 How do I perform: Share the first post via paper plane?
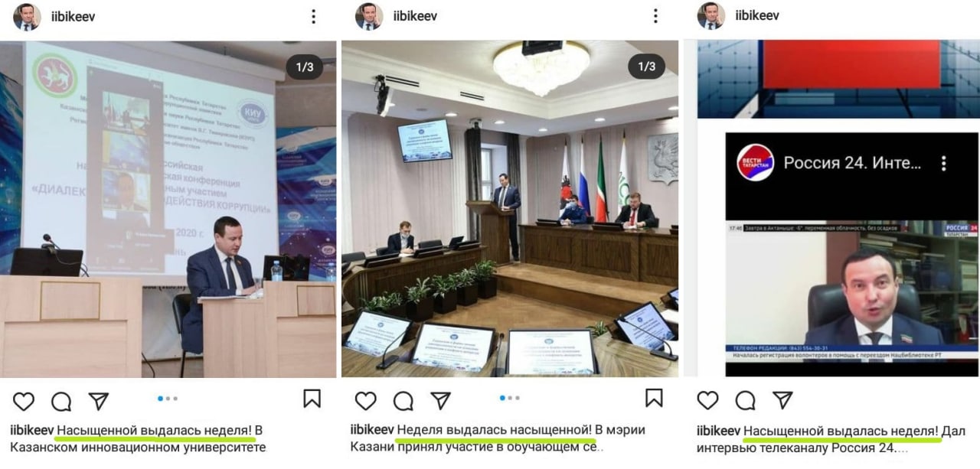click(x=99, y=401)
